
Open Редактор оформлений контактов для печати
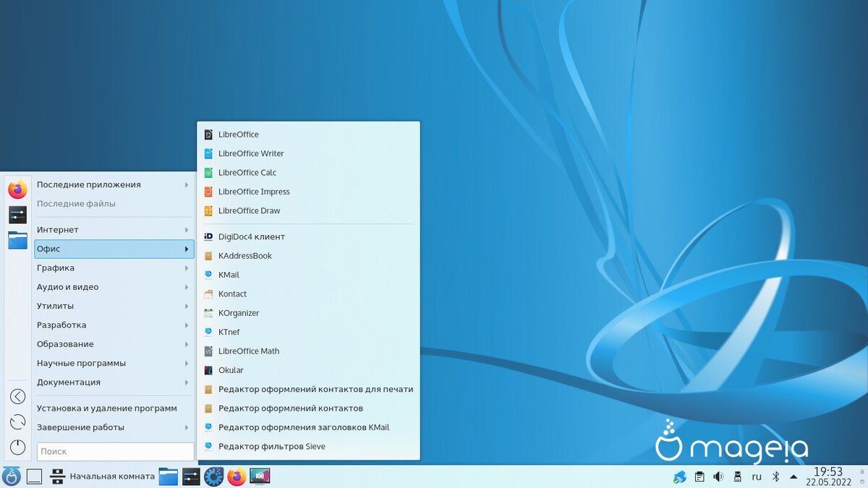pos(308,389)
